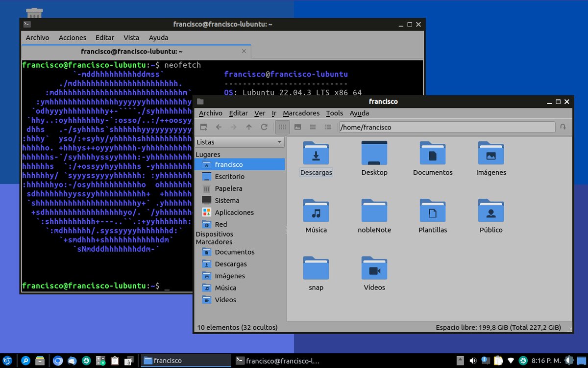Open the terminal Editar menu
This screenshot has width=588, height=368.
click(105, 38)
